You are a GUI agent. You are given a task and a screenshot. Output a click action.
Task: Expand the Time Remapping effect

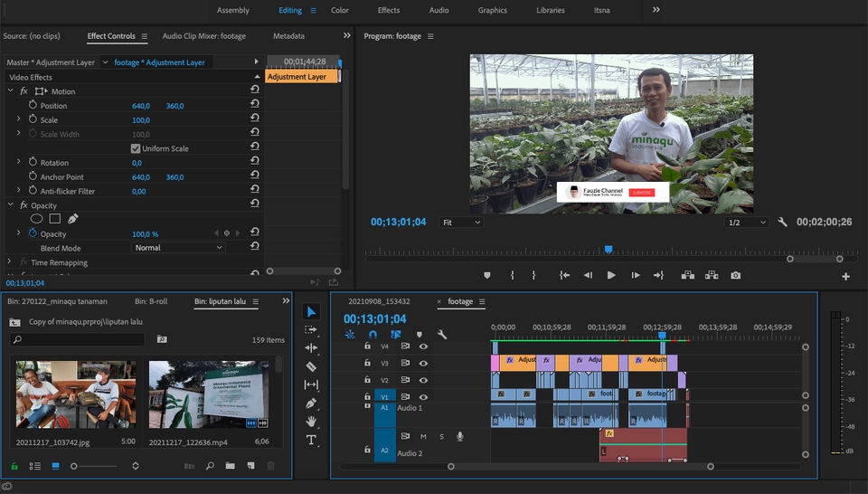pos(9,261)
